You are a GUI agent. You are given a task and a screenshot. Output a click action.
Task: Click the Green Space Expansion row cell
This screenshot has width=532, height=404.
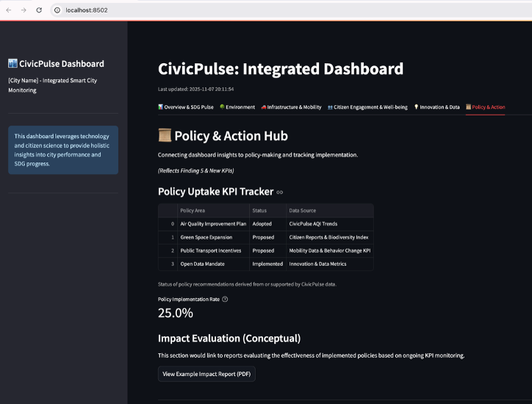[206, 237]
